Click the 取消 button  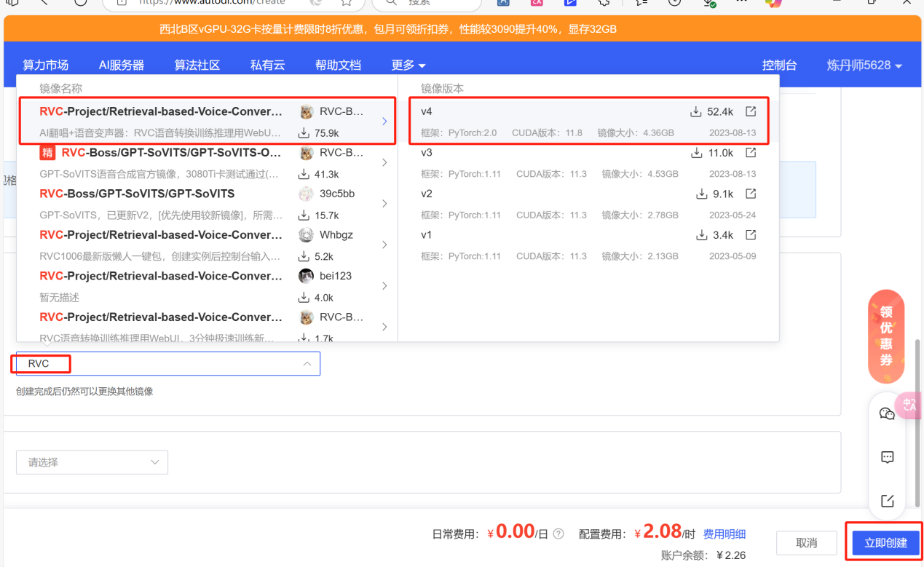[806, 543]
